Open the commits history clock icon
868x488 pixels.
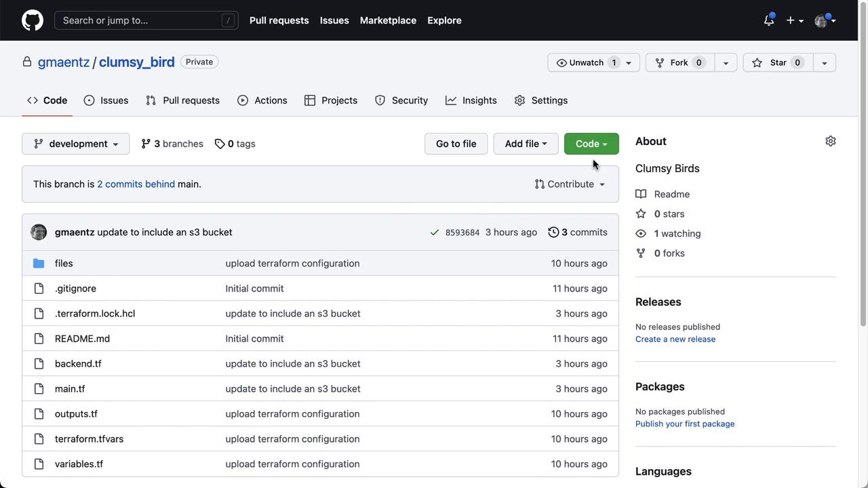[553, 232]
